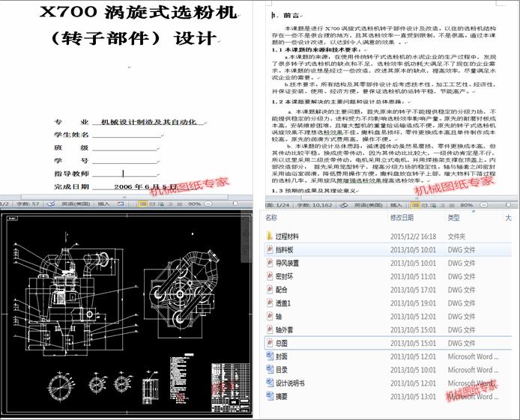Click zoom out minus button in the left Word window
The image size is (520, 420).
(208, 204)
